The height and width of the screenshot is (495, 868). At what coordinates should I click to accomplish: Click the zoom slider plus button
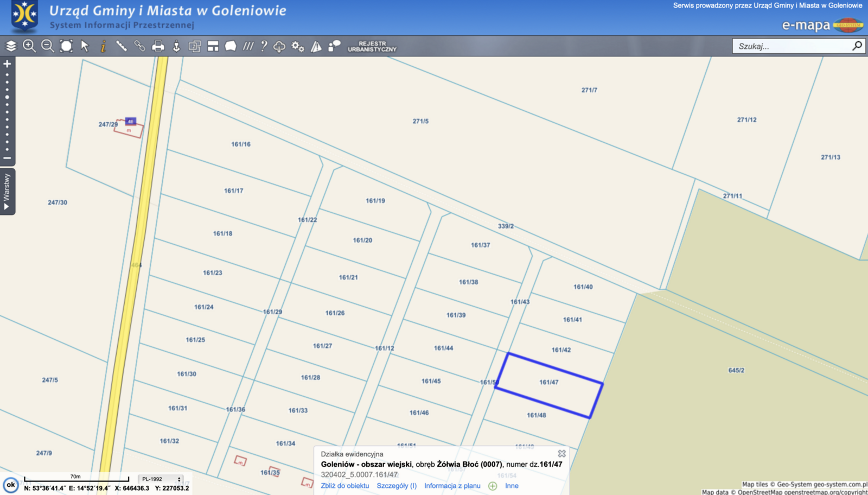click(7, 64)
